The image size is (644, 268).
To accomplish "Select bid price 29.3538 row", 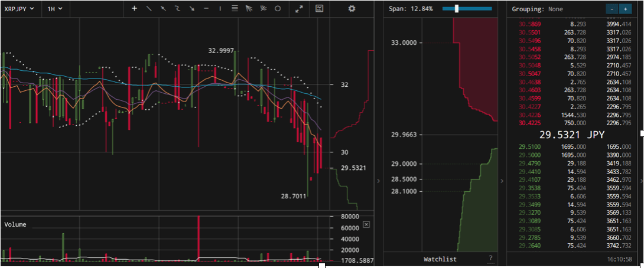I will point(574,188).
